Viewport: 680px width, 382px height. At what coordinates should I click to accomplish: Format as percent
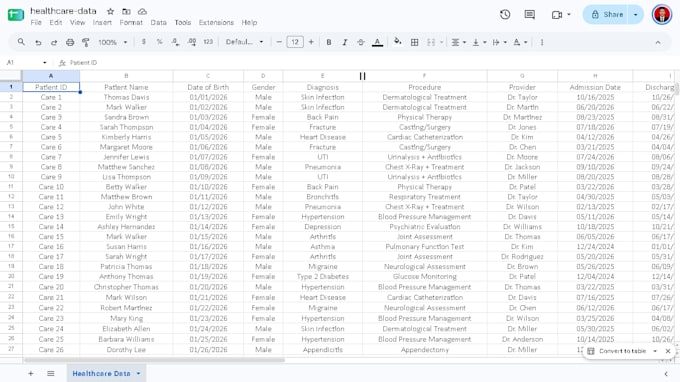pyautogui.click(x=160, y=42)
